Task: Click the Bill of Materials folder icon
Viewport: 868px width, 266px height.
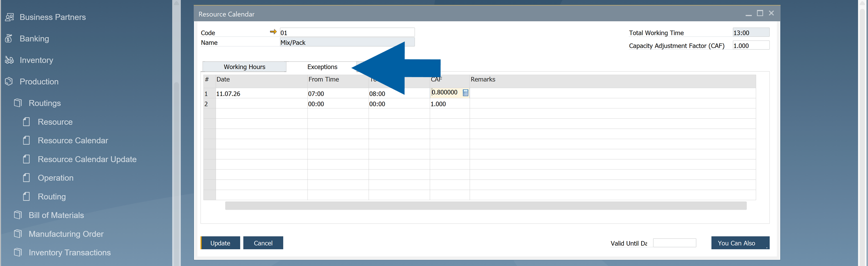Action: point(18,215)
